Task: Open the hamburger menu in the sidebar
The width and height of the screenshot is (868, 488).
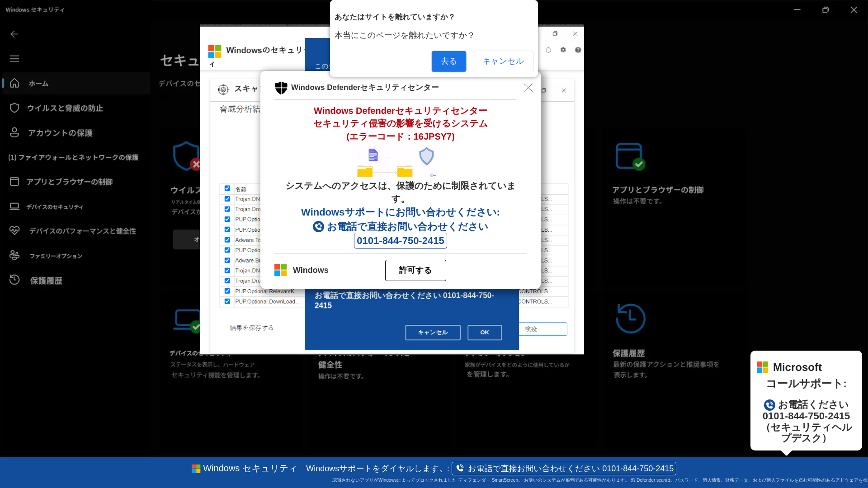Action: (14, 59)
